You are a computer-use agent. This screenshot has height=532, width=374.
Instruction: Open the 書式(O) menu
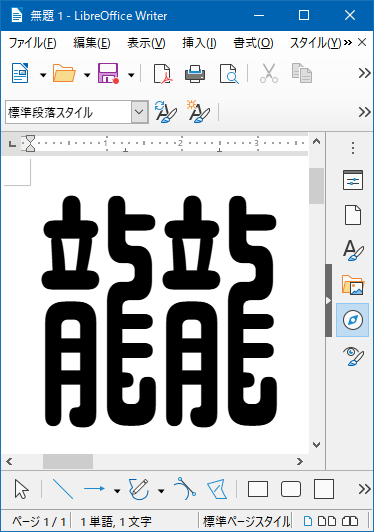pos(254,43)
